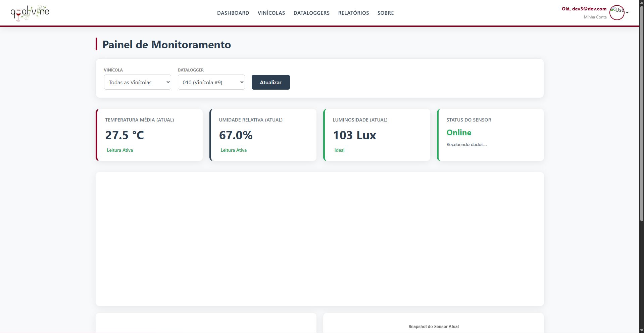The height and width of the screenshot is (333, 644).
Task: Click the Olá, dev3@dev.com greeting
Action: click(584, 9)
